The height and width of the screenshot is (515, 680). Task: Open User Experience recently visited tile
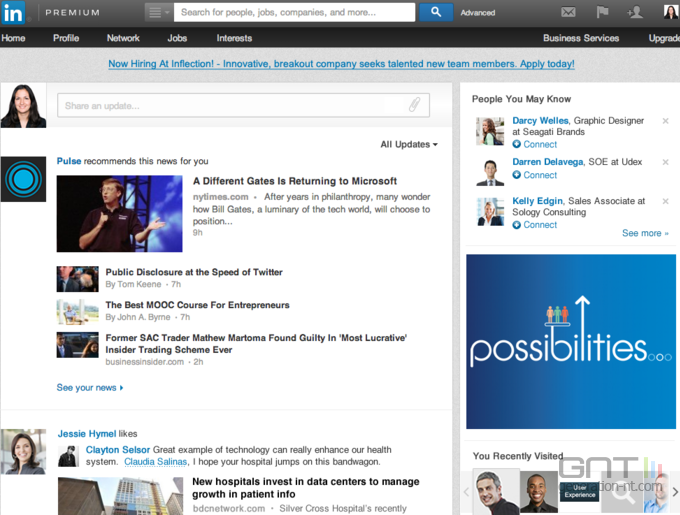(579, 492)
